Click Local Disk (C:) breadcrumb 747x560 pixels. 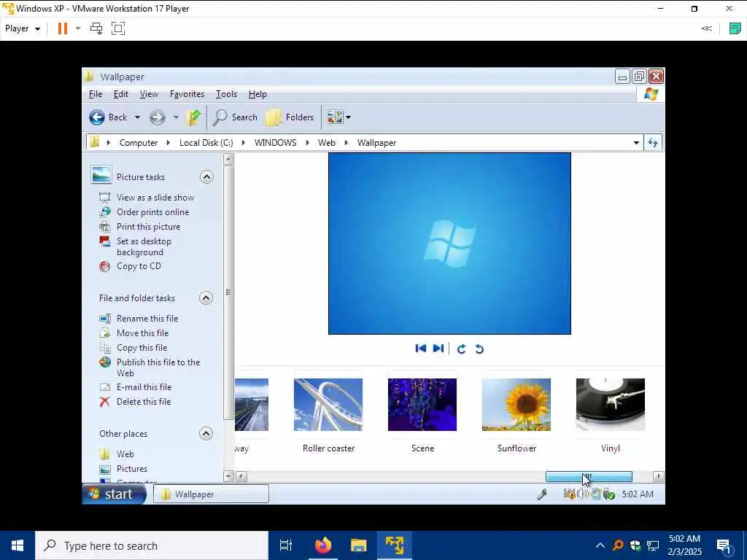pos(206,143)
